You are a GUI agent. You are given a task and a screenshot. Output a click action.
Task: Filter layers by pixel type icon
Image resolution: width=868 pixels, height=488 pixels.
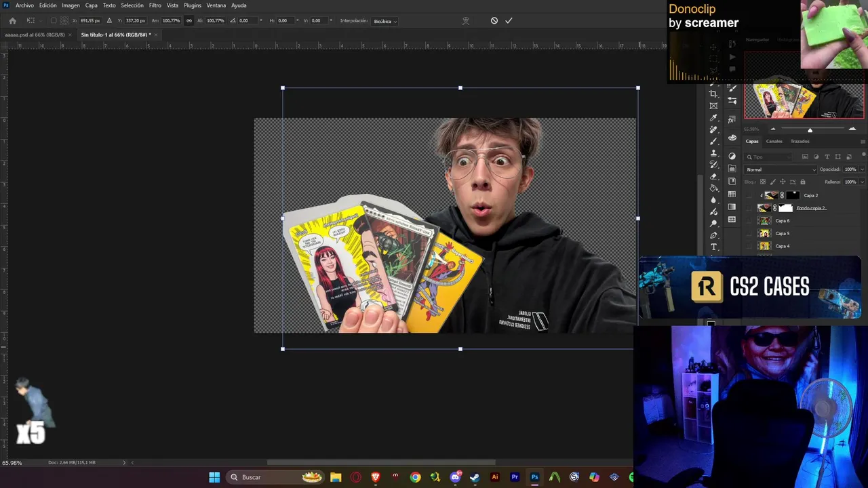805,157
